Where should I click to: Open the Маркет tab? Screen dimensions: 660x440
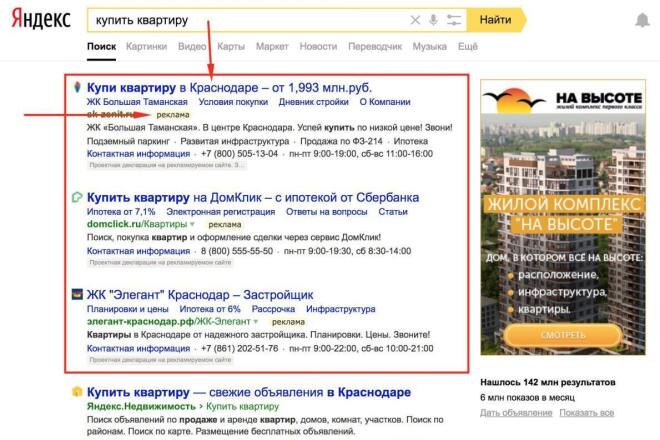click(272, 47)
